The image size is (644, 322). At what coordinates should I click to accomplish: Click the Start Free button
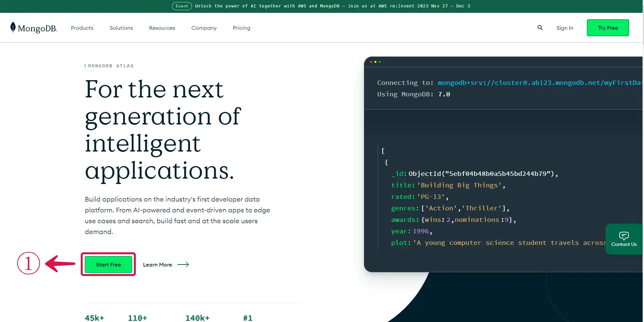108,264
